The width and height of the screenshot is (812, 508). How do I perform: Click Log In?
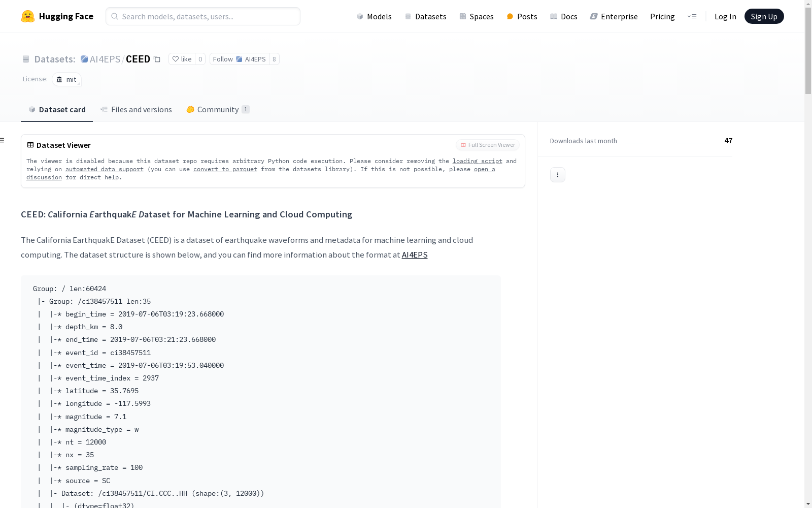pos(725,16)
